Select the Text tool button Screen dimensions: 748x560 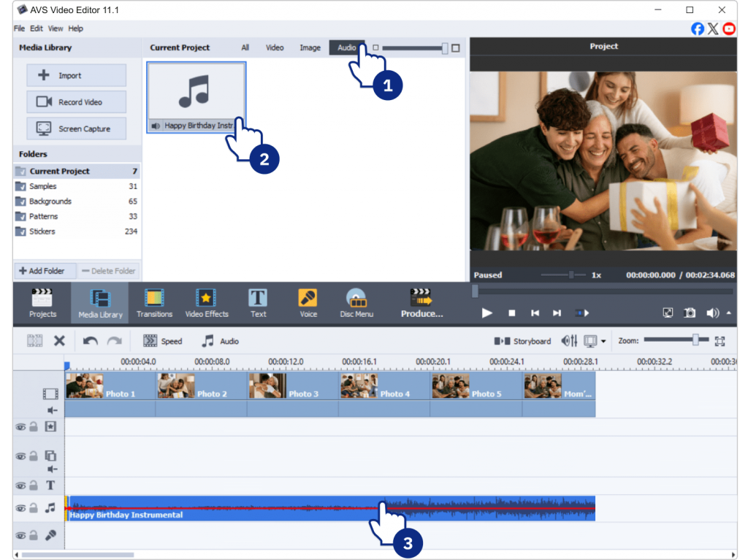[x=258, y=303]
